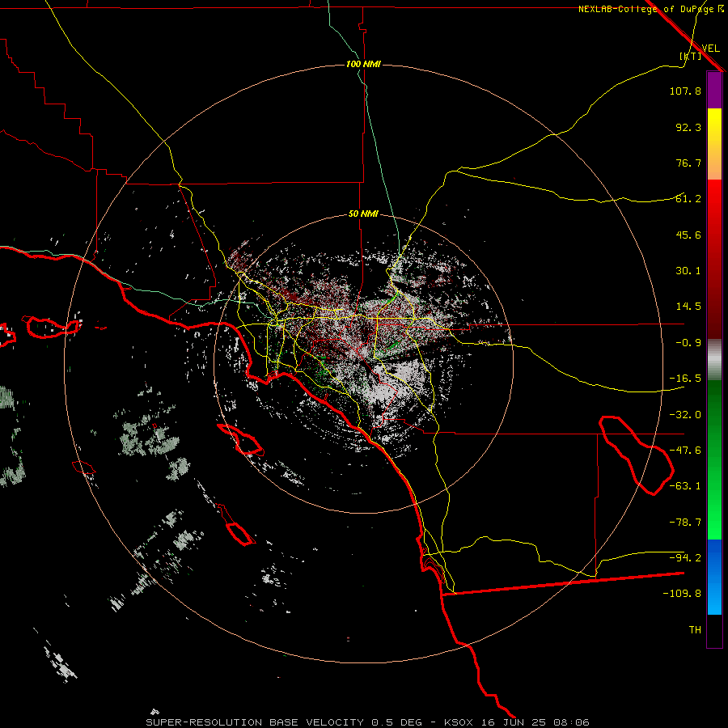The height and width of the screenshot is (728, 728).
Task: Click the NEXLAB-College of DuPage watermark text
Action: 651,9
